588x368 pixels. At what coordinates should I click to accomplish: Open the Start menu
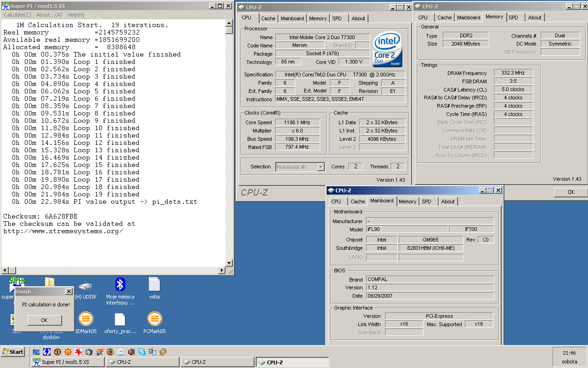click(13, 352)
